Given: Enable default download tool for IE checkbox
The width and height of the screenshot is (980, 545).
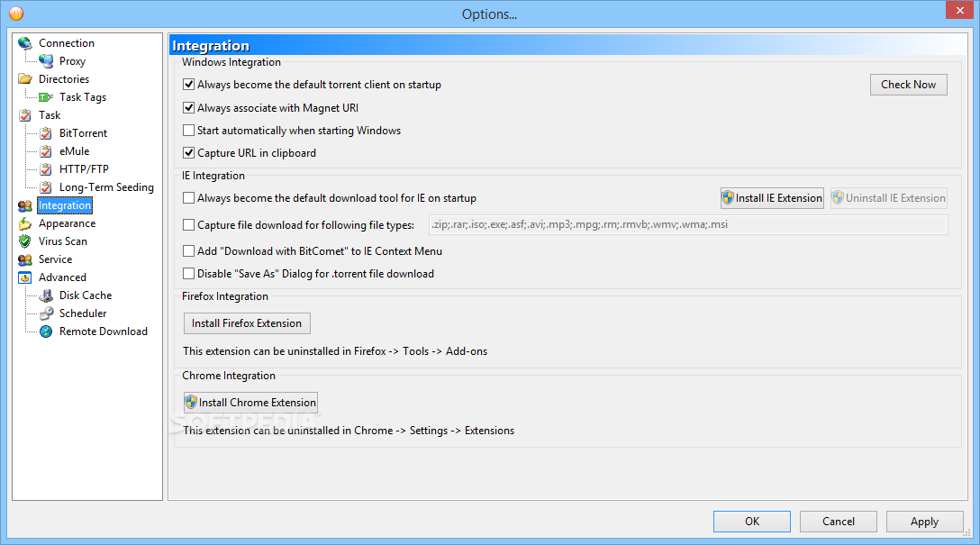Looking at the screenshot, I should click(x=188, y=197).
